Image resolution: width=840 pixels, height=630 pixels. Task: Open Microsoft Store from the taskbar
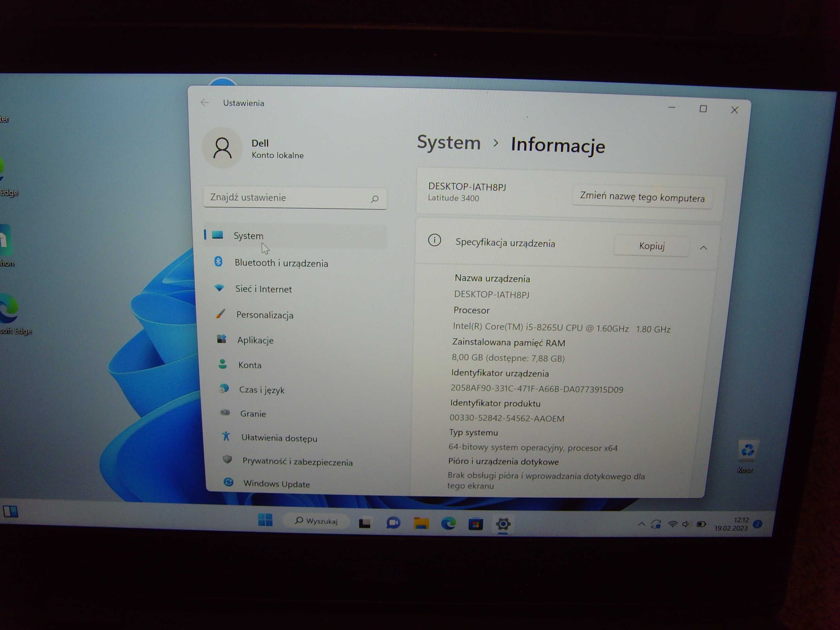coord(476,524)
